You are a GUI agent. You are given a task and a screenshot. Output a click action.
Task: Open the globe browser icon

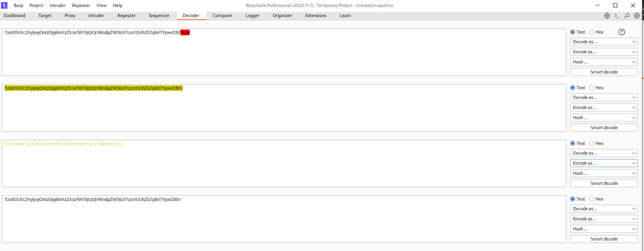(x=607, y=15)
